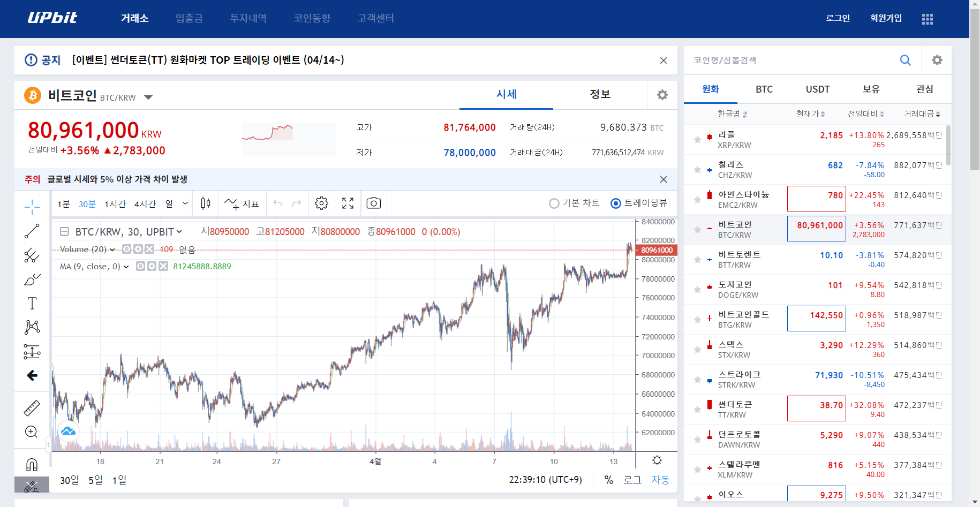The width and height of the screenshot is (980, 507).
Task: Select the text annotation tool
Action: point(32,304)
